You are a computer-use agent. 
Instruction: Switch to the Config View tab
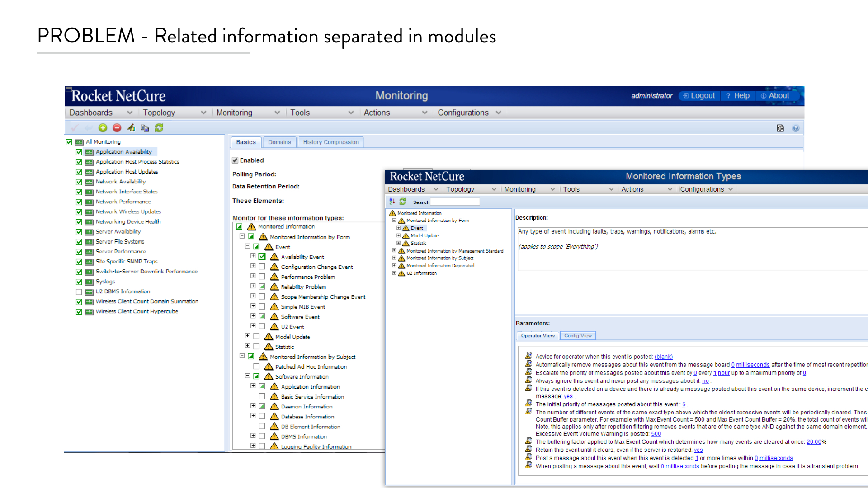578,336
